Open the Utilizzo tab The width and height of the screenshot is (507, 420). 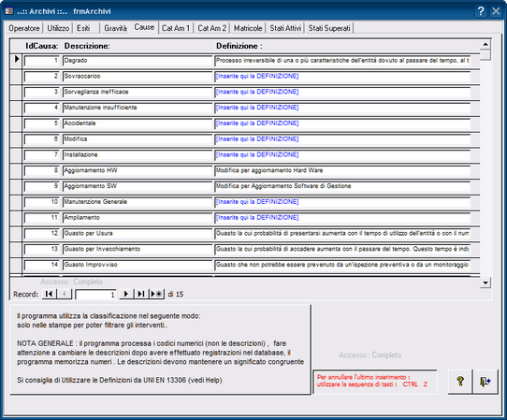pyautogui.click(x=58, y=28)
